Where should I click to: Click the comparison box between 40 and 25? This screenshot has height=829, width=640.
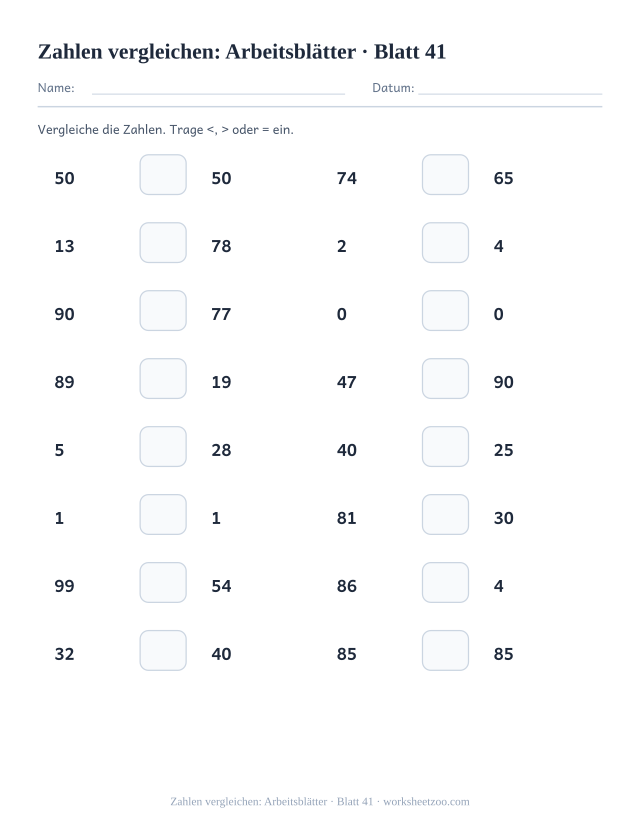[445, 446]
